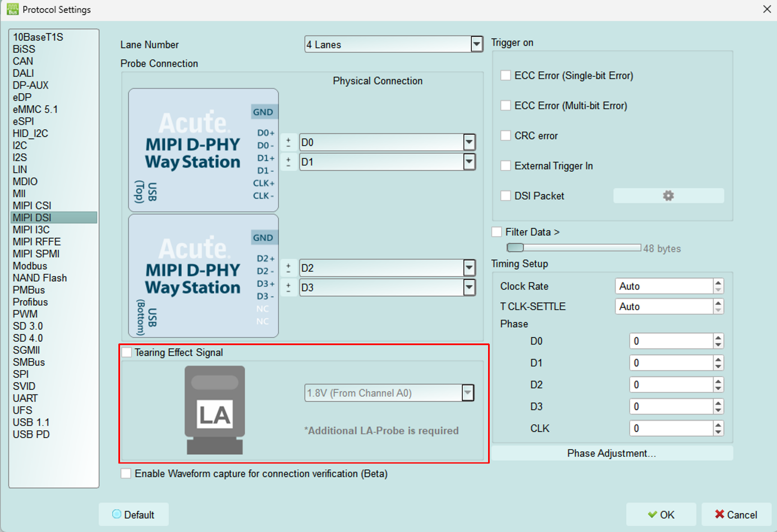777x532 pixels.
Task: Increase D2 phase with up arrow
Action: click(718, 381)
